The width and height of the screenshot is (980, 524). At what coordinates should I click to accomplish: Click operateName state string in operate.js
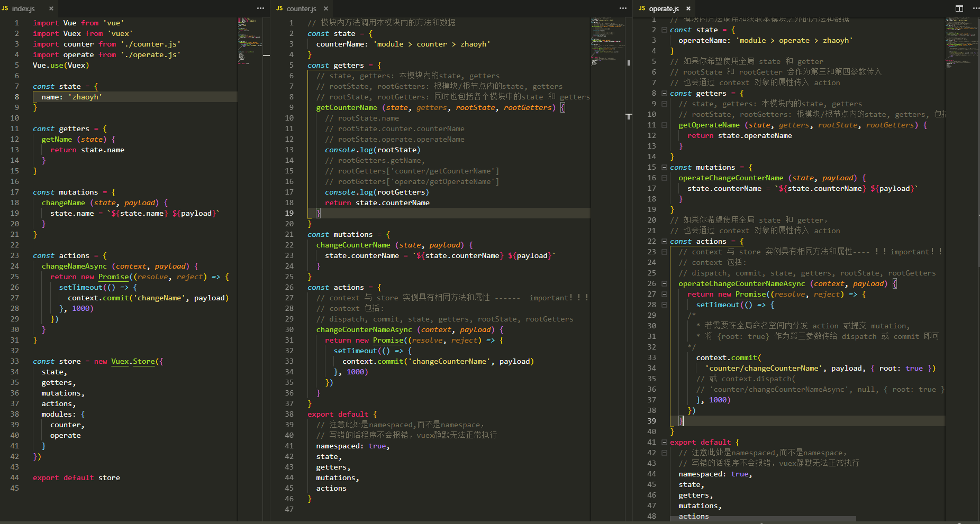click(794, 40)
